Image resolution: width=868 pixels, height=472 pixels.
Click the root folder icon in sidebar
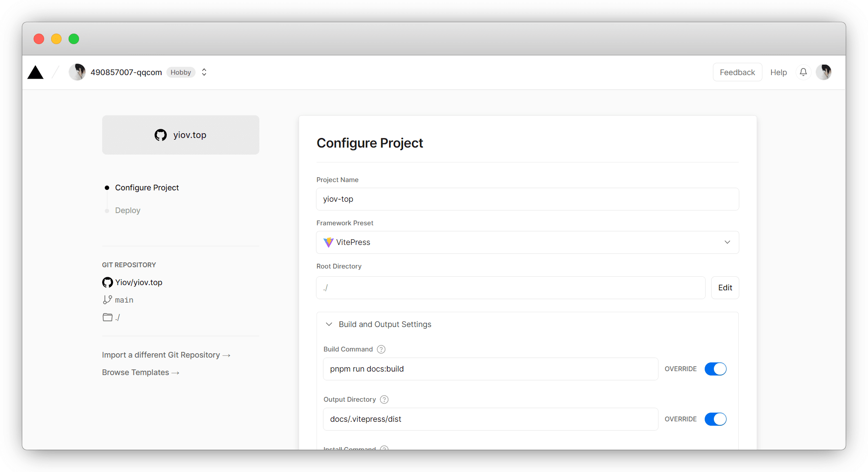[x=107, y=317]
